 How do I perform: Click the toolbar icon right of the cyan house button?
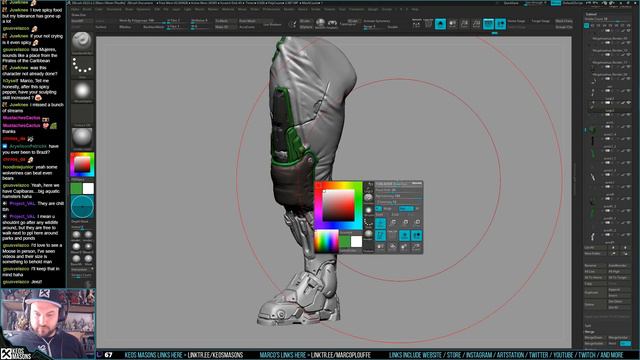(x=452, y=24)
